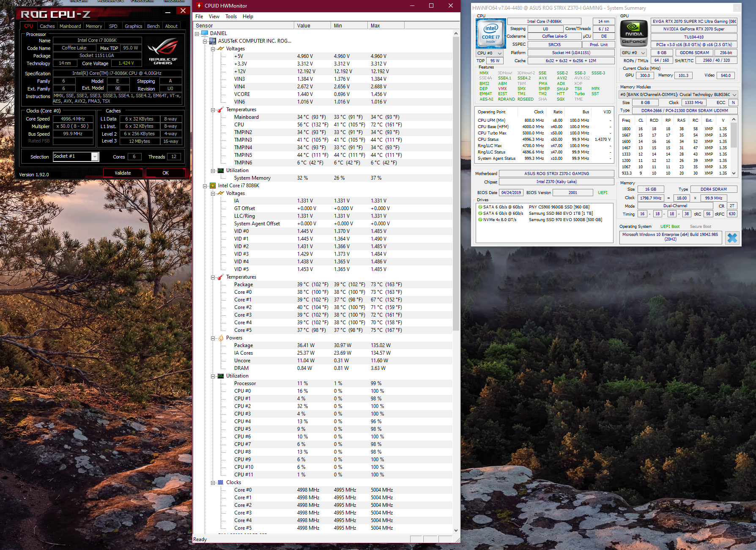Click the Powers flame icon

point(221,338)
